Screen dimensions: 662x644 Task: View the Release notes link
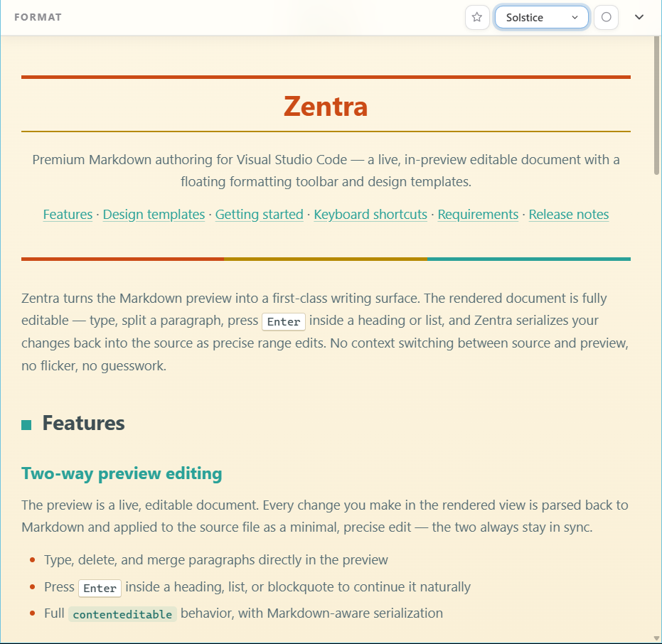coord(569,215)
